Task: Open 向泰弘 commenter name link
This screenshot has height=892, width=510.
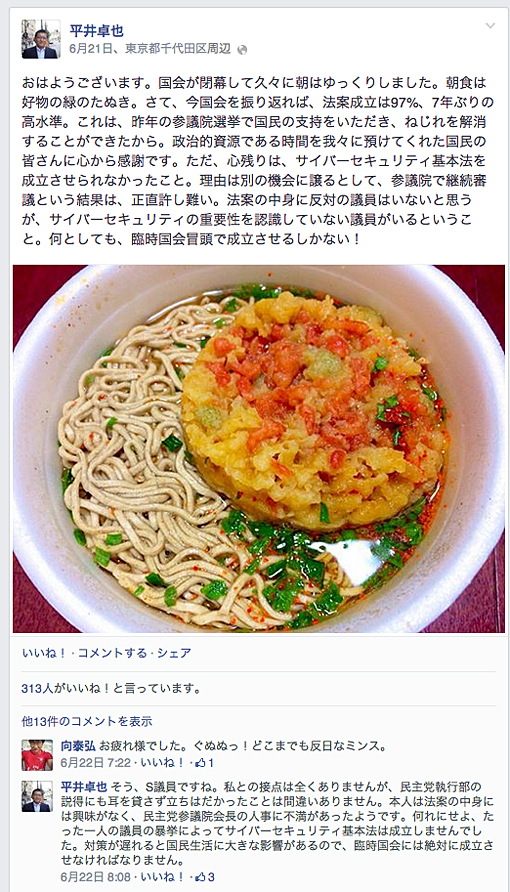Action: click(78, 746)
